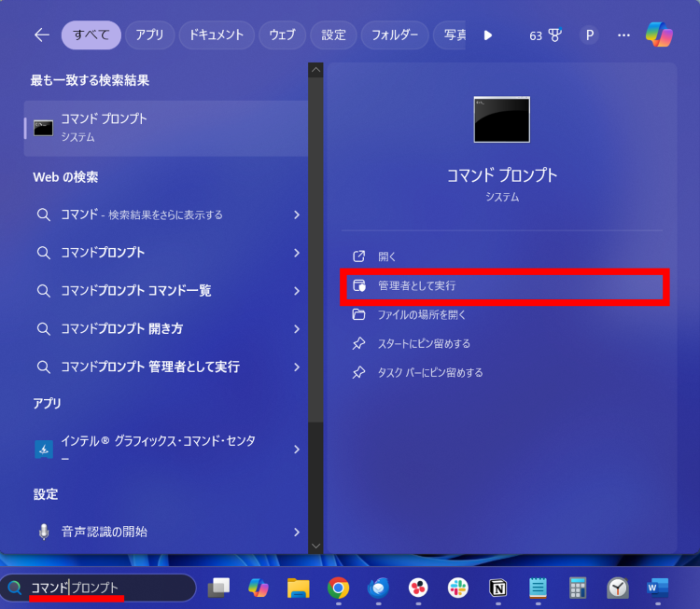Click the microphone icon for 音声認識の開始

click(x=44, y=532)
